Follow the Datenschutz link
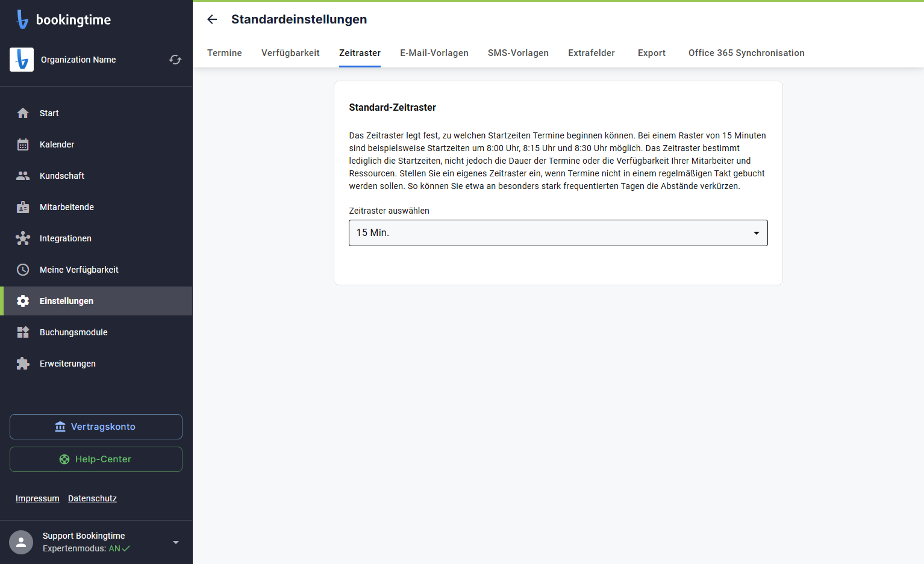 point(92,498)
